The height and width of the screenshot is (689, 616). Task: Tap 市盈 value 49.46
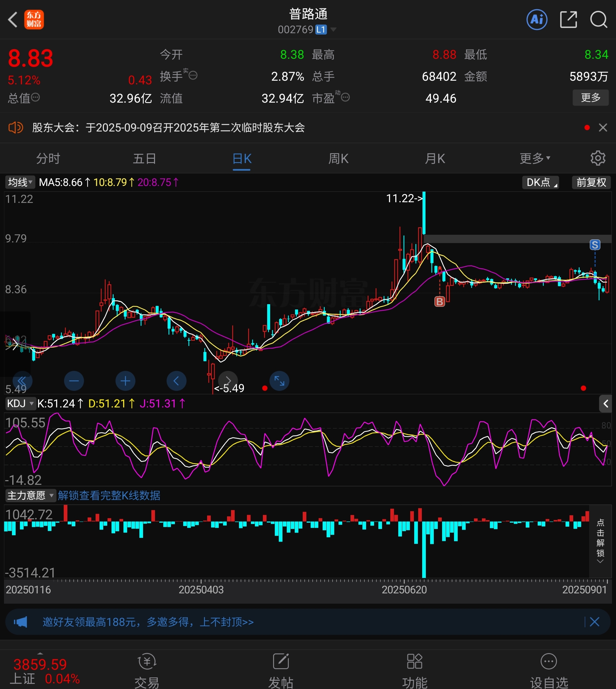tap(441, 98)
